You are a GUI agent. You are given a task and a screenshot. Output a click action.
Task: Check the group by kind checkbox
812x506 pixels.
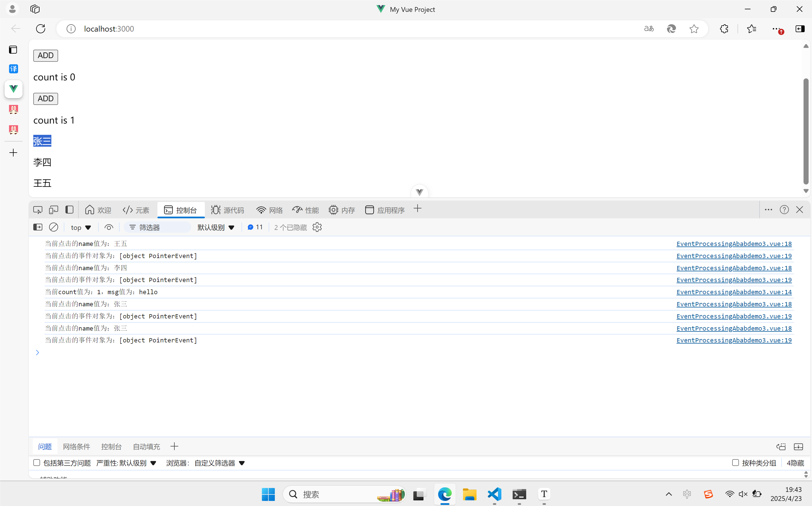(x=735, y=463)
